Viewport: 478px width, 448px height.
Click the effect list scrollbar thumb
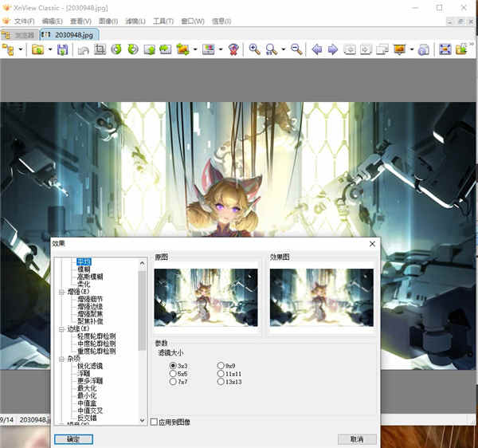pos(142,310)
